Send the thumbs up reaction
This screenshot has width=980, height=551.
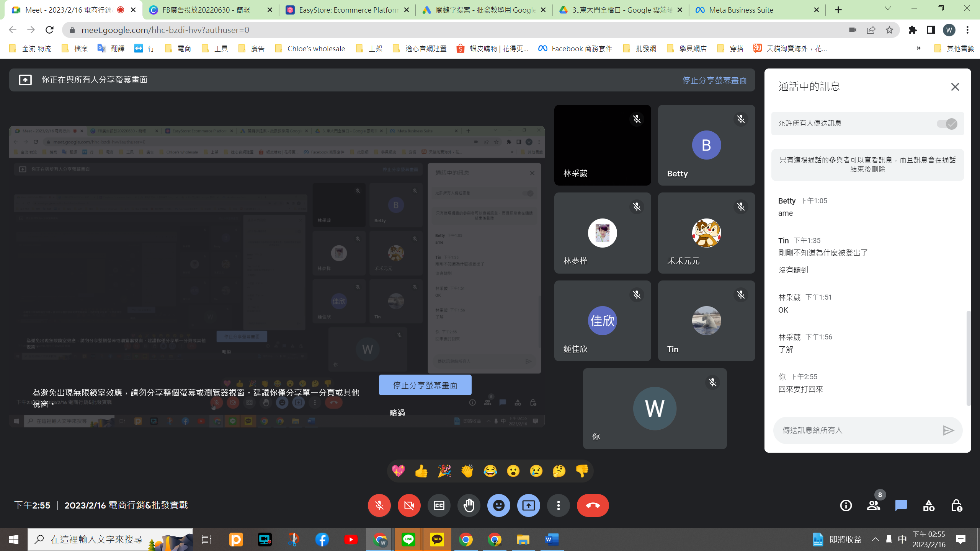[421, 471]
